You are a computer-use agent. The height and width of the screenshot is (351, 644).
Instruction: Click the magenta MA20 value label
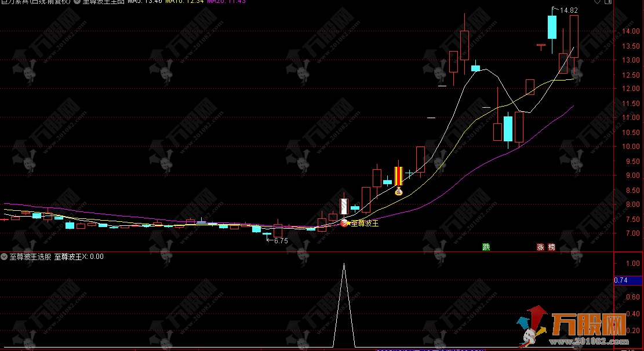[x=226, y=2]
